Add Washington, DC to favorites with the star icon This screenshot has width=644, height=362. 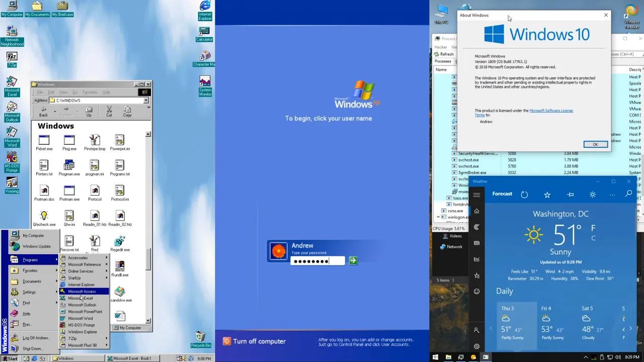pos(547,195)
